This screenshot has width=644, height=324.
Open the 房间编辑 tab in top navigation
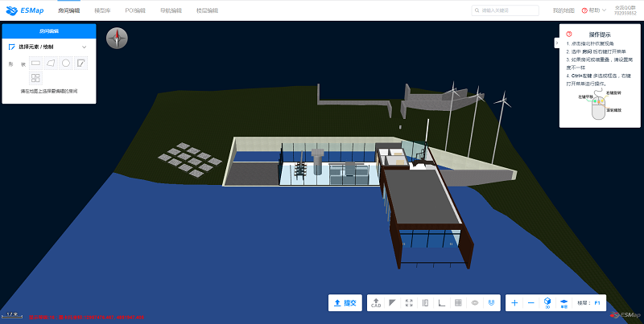coord(69,10)
